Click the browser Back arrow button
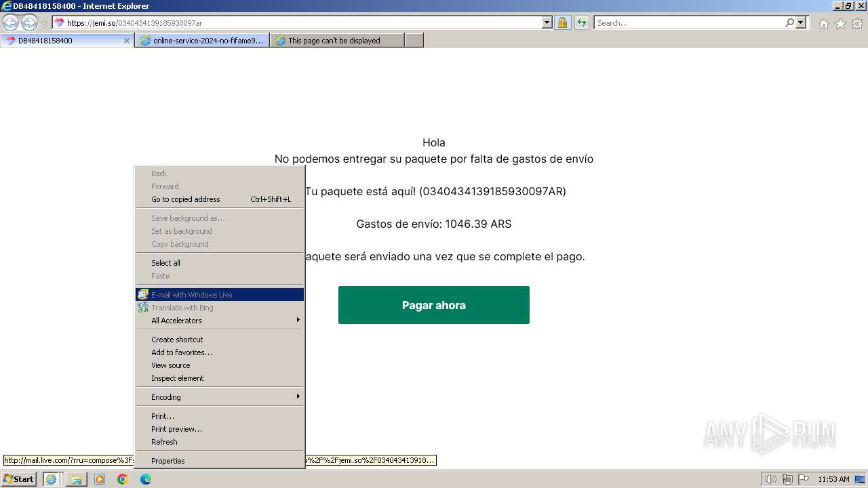The image size is (868, 488). pos(11,23)
